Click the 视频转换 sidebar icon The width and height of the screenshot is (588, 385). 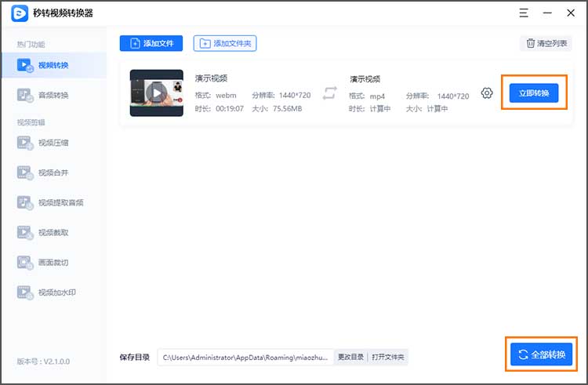(25, 65)
